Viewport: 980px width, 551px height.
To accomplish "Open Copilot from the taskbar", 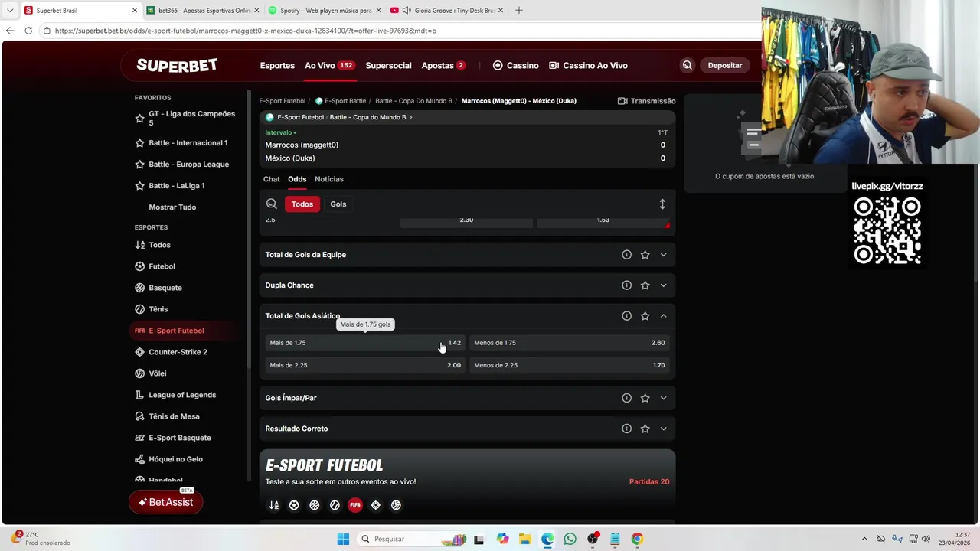I will [x=502, y=539].
